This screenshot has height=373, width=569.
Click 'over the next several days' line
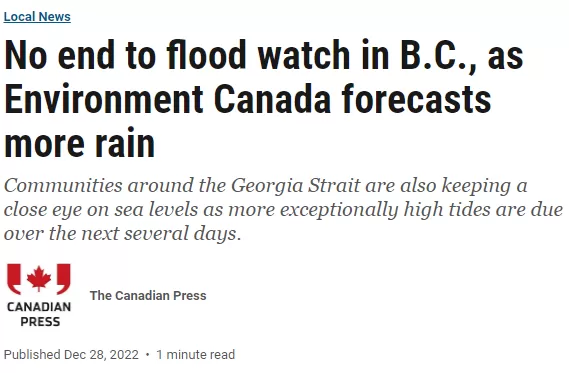pos(122,233)
